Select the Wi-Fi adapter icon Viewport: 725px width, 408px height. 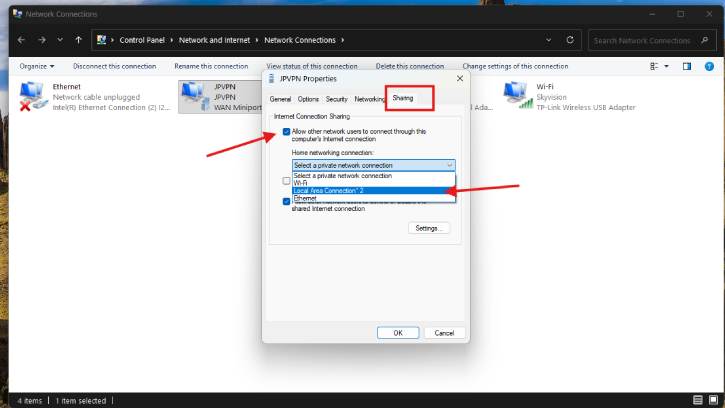click(517, 95)
